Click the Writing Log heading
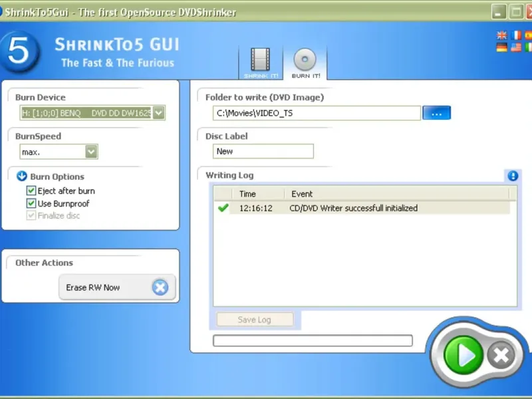 click(x=229, y=176)
